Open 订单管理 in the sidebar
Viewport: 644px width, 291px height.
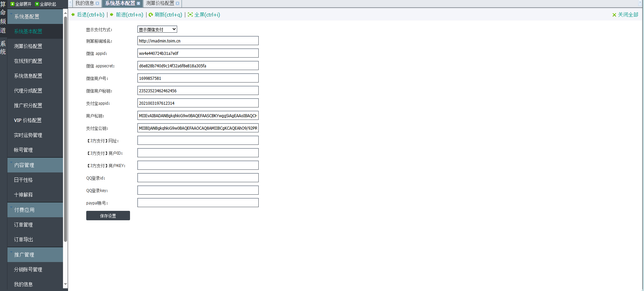pos(35,225)
